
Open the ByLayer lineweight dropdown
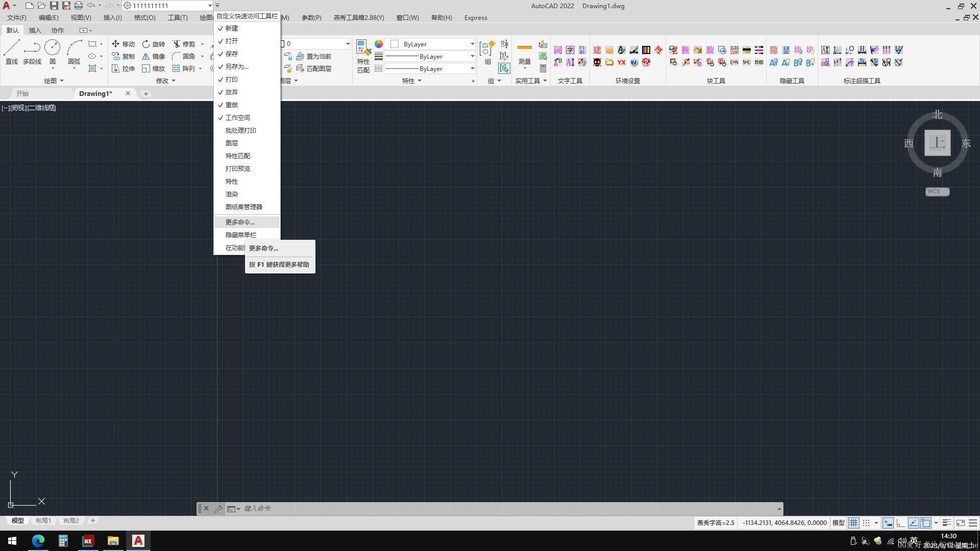[431, 57]
